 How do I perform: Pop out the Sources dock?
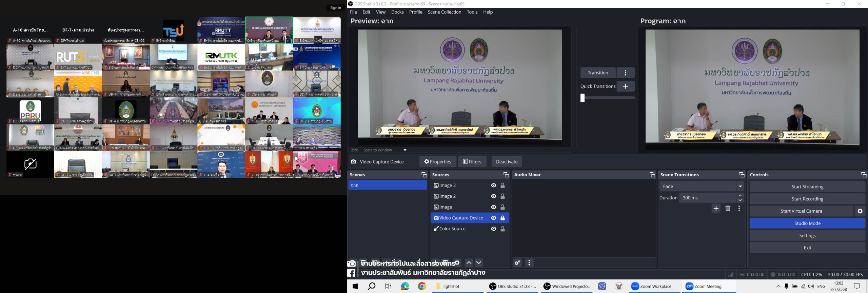[x=506, y=175]
